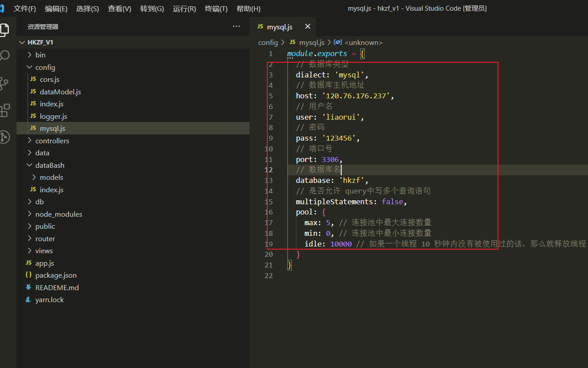Collapse the HKZF_V1 root folder

pyautogui.click(x=22, y=42)
